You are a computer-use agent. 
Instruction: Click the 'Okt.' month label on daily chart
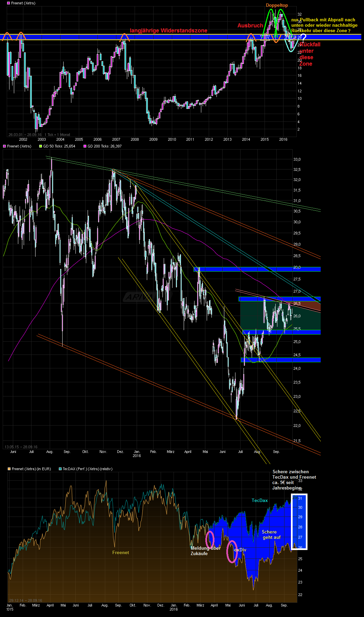[x=86, y=452]
